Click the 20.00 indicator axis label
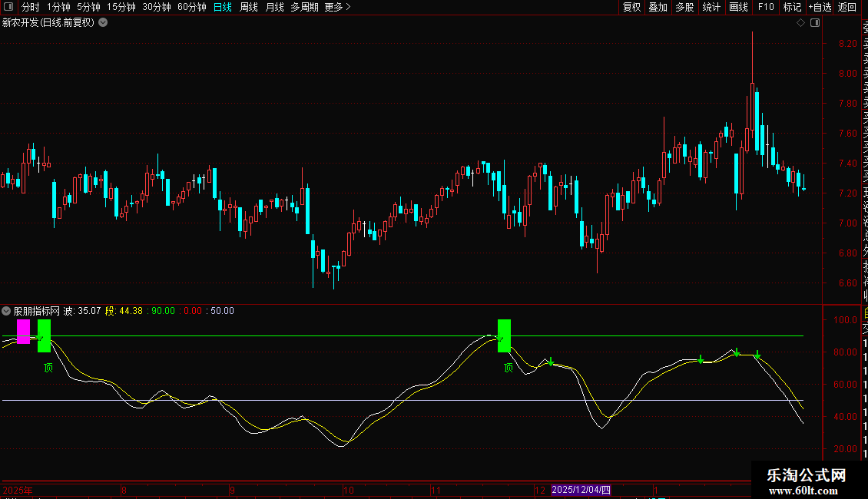Image resolution: width=868 pixels, height=499 pixels. [845, 449]
